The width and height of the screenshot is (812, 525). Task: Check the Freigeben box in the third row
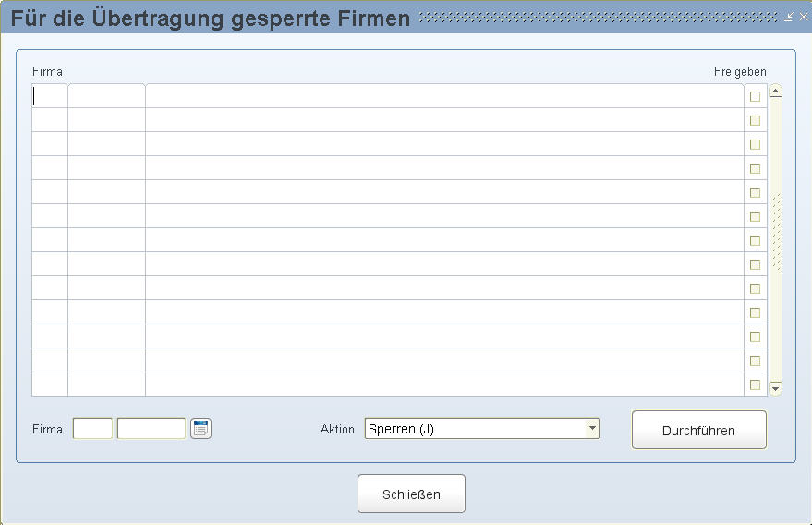click(x=755, y=144)
